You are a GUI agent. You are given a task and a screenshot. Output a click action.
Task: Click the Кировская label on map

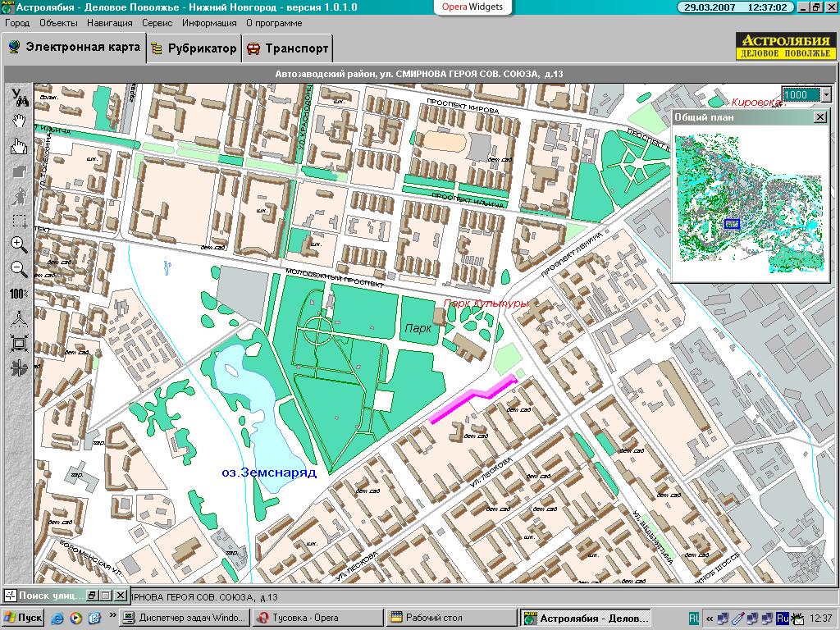point(756,103)
